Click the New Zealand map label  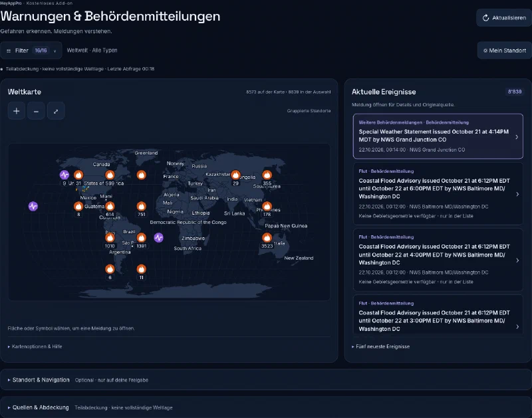pos(299,258)
